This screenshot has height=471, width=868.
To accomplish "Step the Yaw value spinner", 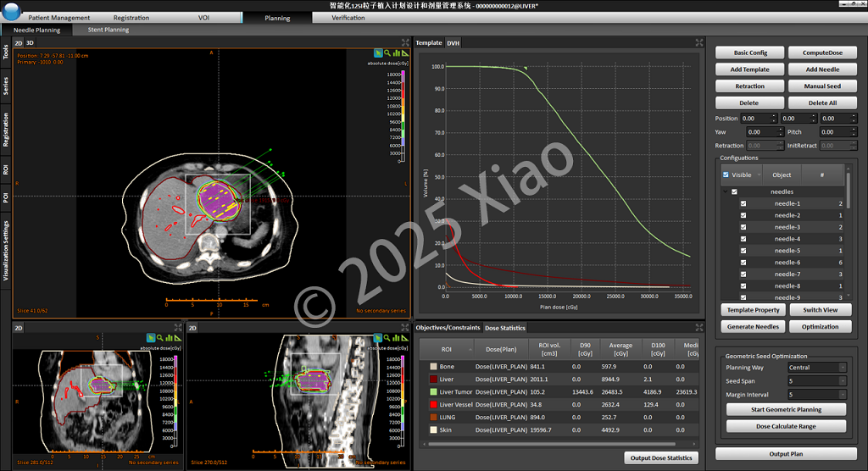I will coord(781,131).
